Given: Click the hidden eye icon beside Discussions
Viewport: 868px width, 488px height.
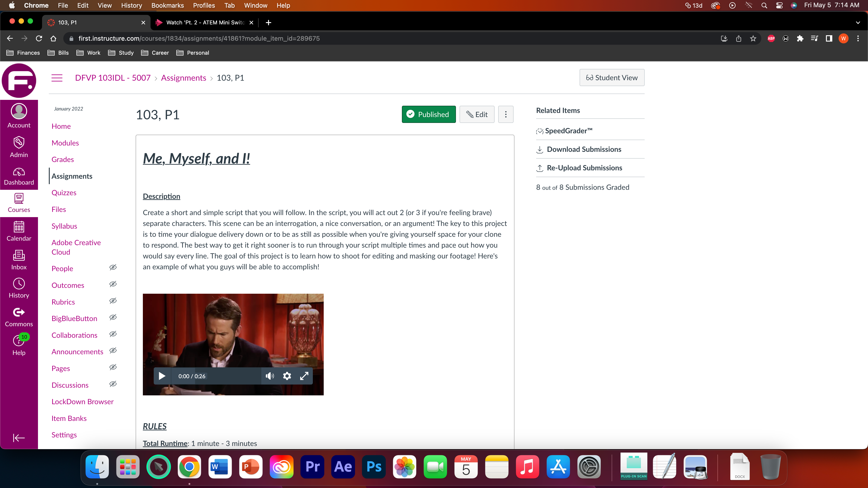Looking at the screenshot, I should coord(113,384).
